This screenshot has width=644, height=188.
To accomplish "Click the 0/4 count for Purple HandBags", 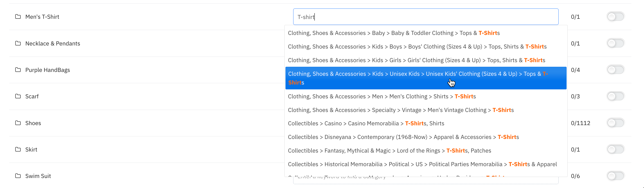I will (x=575, y=70).
